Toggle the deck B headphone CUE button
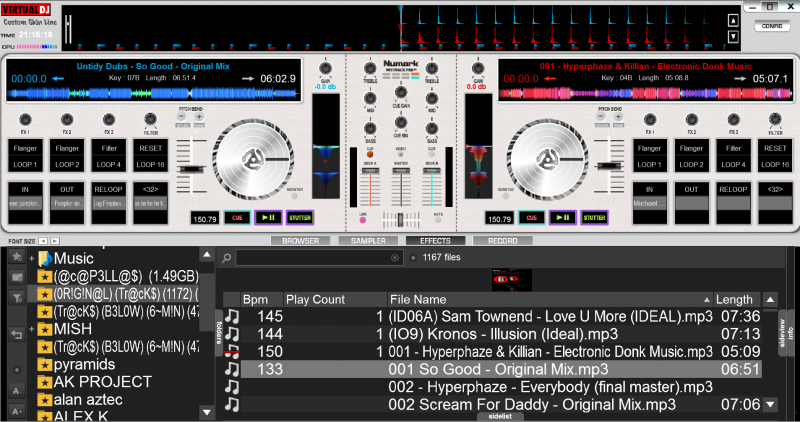 (432, 154)
